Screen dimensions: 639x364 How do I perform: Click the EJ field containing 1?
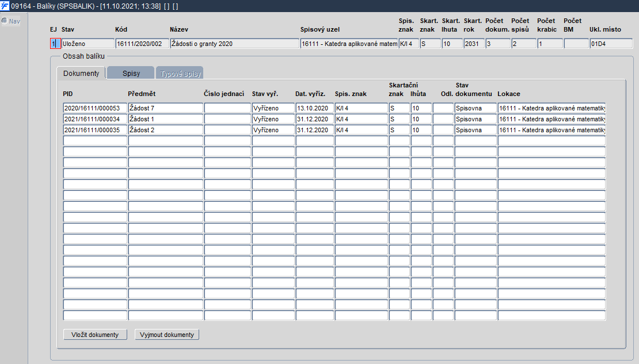(x=55, y=44)
